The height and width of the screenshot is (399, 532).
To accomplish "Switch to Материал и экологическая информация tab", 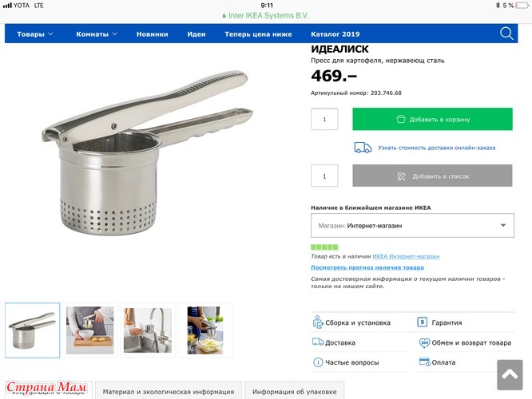I will (x=169, y=391).
